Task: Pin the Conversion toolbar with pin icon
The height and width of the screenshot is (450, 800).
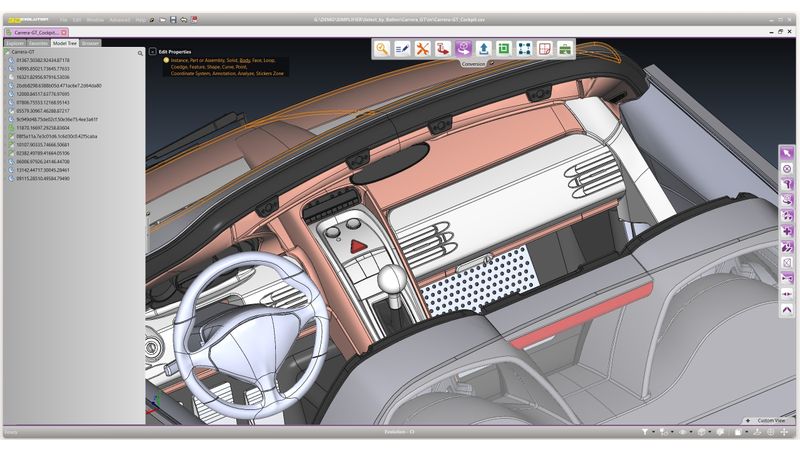Action: [x=491, y=63]
